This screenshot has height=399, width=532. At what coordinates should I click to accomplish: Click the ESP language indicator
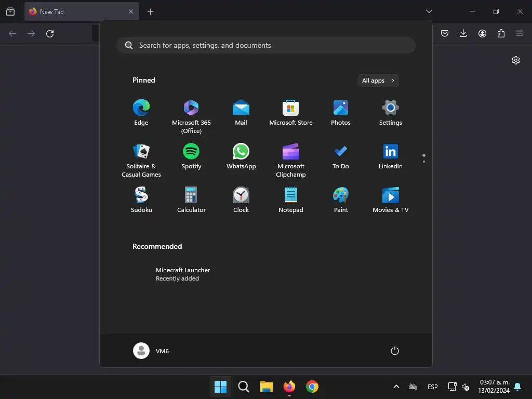point(433,387)
